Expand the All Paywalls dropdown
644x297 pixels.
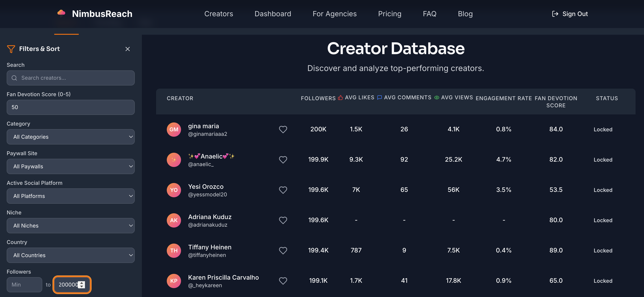[70, 166]
